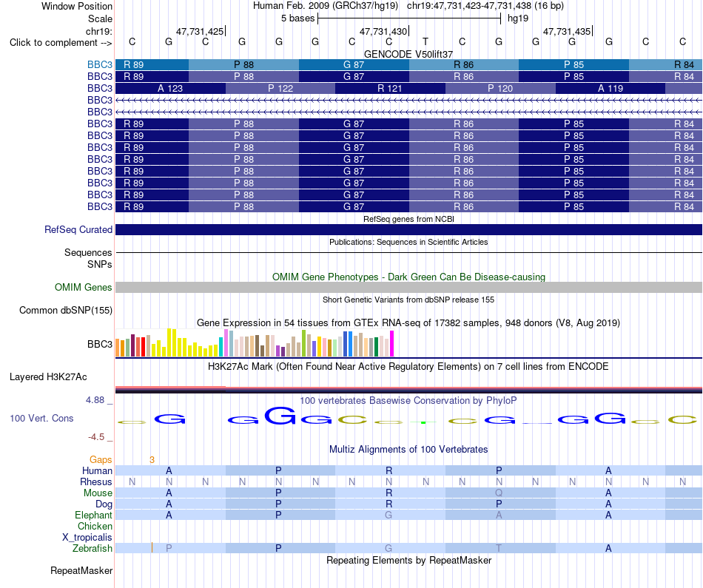Click the magenta bar in GTEx expression chart
The image size is (703, 588).
[x=392, y=343]
